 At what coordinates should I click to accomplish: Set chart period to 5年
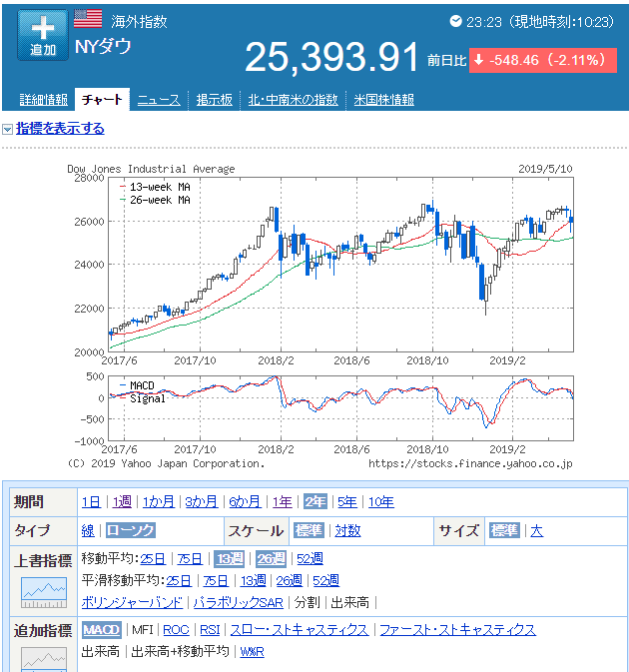pos(347,502)
